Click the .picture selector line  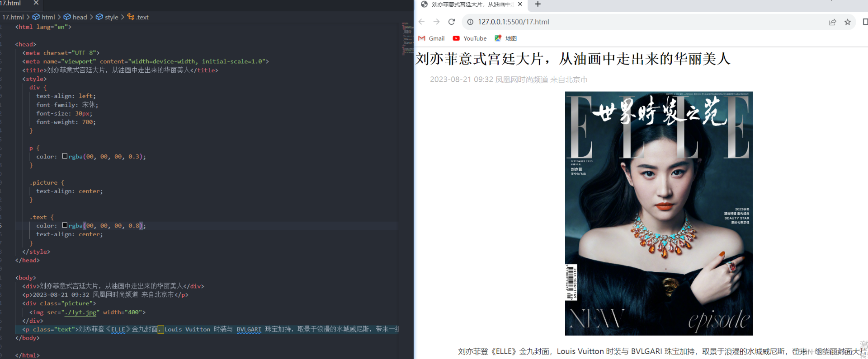coord(47,182)
